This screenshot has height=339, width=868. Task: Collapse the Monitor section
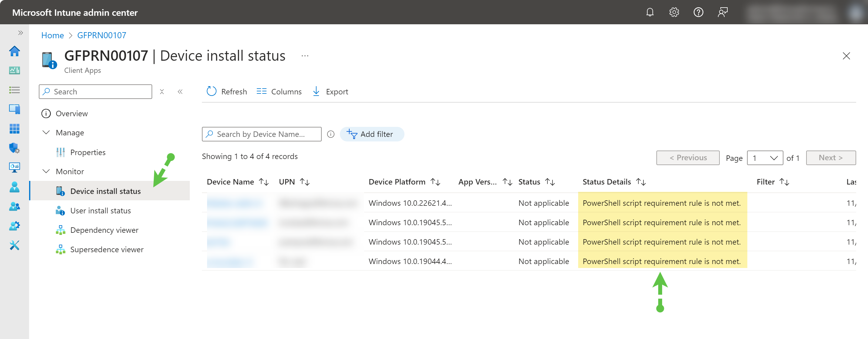click(46, 171)
